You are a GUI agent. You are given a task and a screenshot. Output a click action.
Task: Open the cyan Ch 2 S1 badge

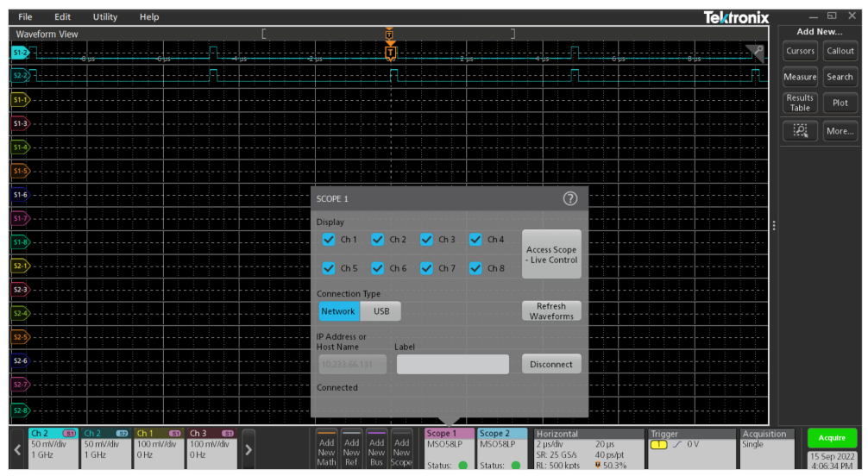click(53, 449)
